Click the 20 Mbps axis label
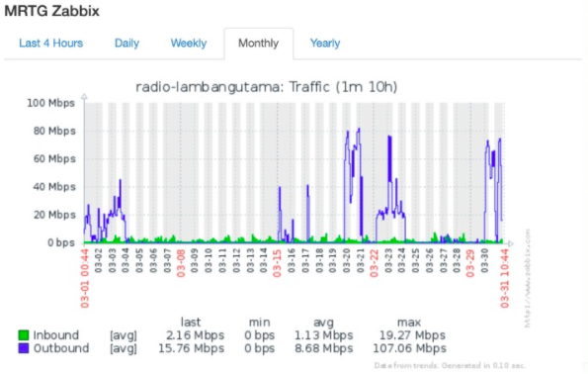The image size is (588, 374). 54,215
